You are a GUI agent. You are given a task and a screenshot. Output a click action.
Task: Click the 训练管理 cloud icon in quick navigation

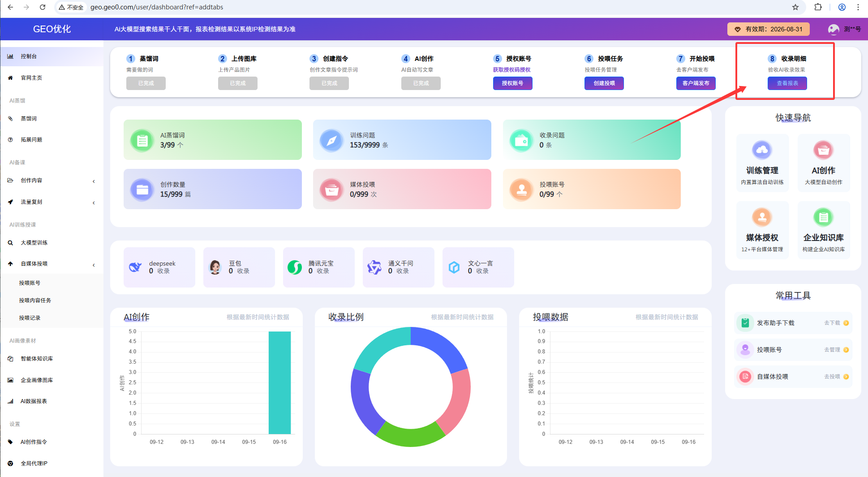click(x=762, y=150)
